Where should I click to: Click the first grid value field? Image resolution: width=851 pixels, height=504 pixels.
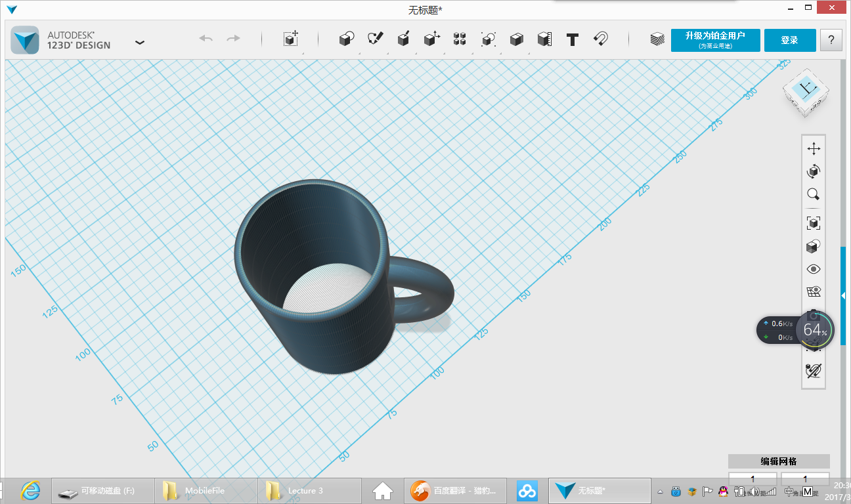(753, 478)
